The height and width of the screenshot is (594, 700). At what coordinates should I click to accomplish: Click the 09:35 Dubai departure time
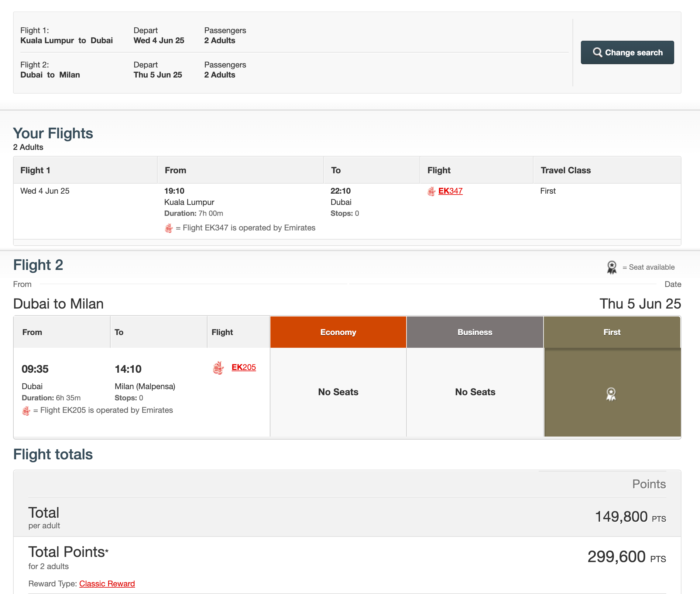pyautogui.click(x=35, y=369)
